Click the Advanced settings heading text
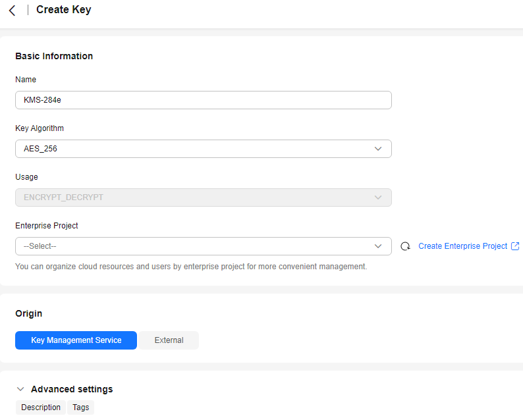Image resolution: width=523 pixels, height=420 pixels. tap(72, 389)
